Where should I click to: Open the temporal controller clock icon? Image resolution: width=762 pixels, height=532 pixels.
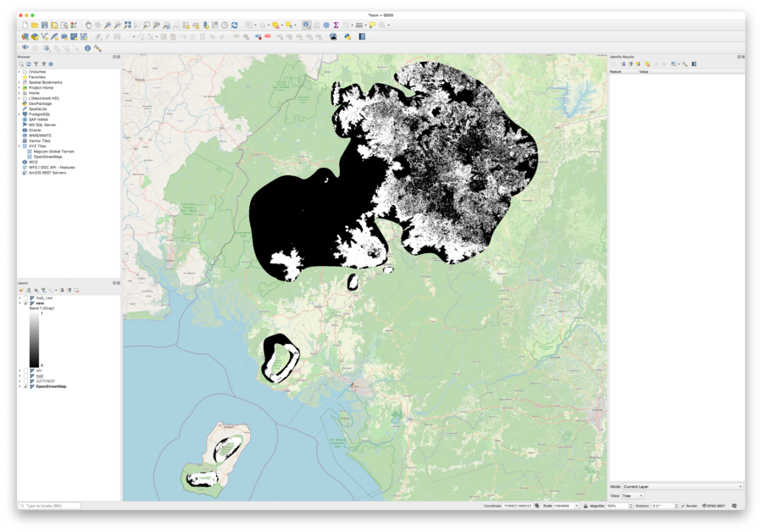pos(225,25)
